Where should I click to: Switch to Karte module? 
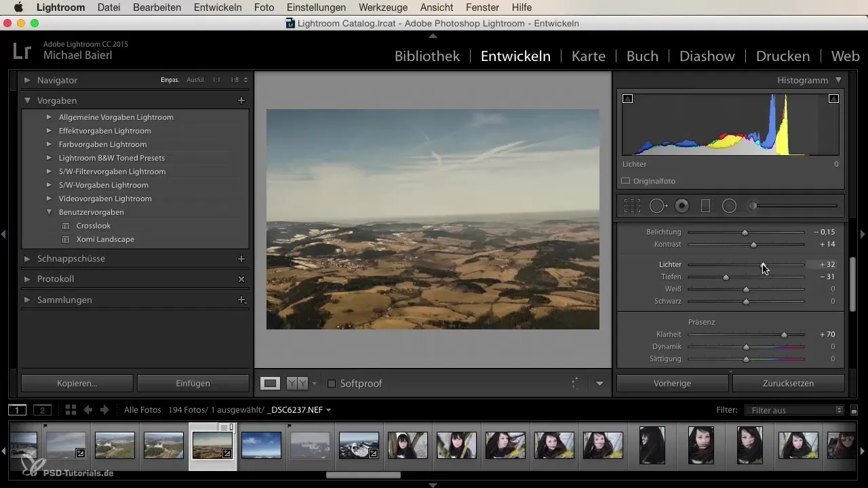(x=589, y=56)
